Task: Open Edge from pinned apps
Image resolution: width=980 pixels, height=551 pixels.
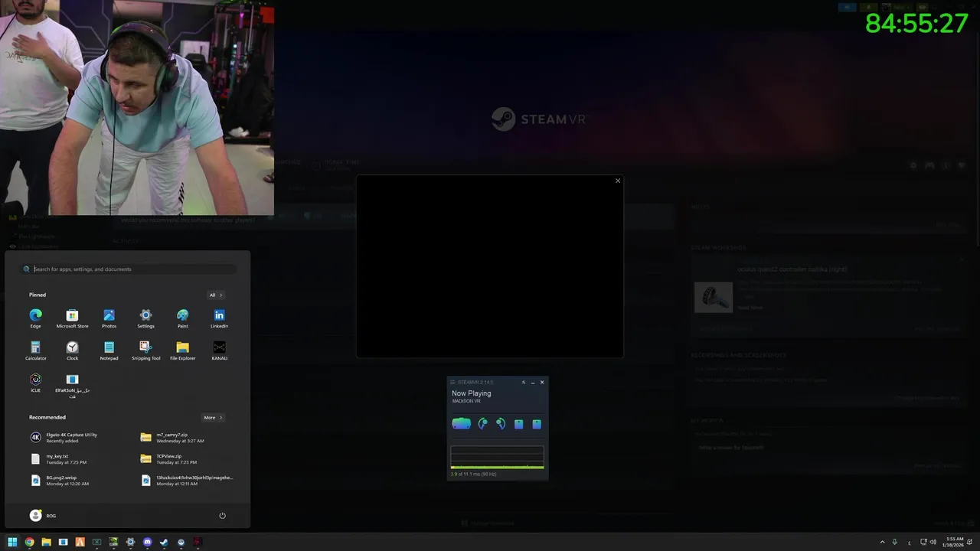Action: 35,318
